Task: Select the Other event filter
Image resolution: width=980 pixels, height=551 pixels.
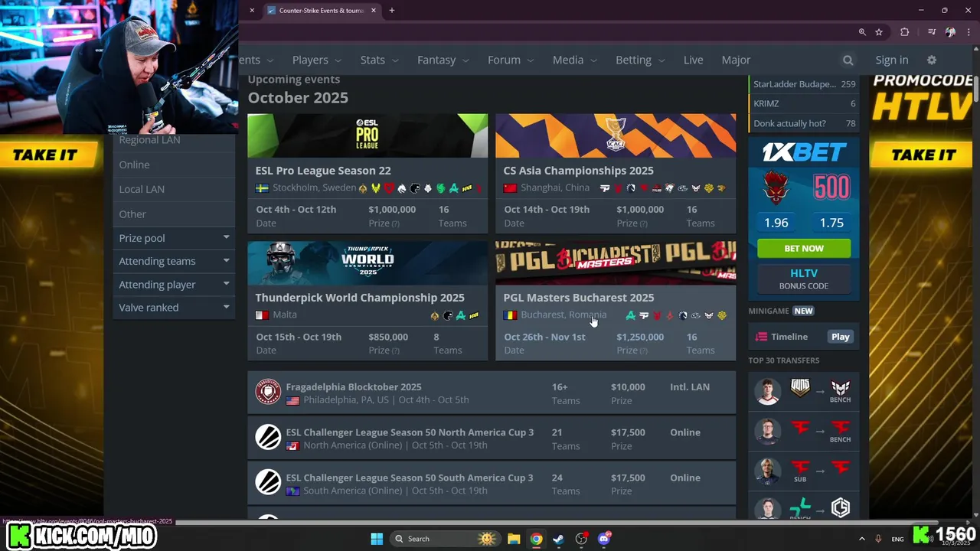Action: (174, 214)
